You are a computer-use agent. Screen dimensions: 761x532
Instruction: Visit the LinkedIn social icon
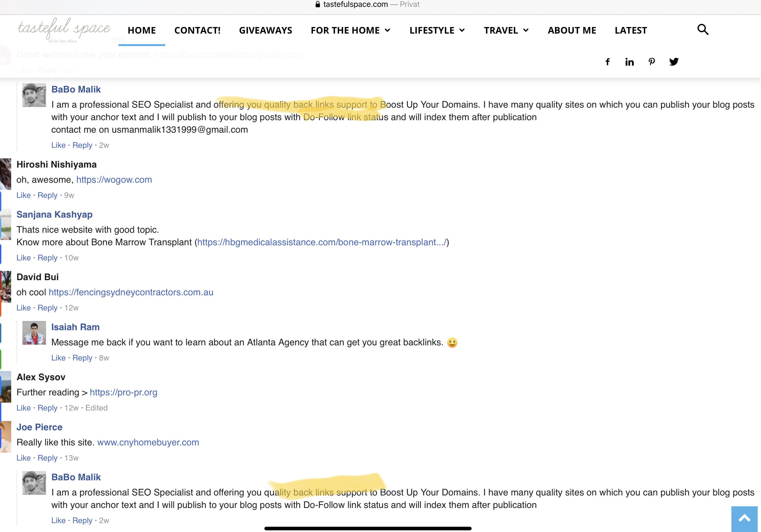point(629,62)
